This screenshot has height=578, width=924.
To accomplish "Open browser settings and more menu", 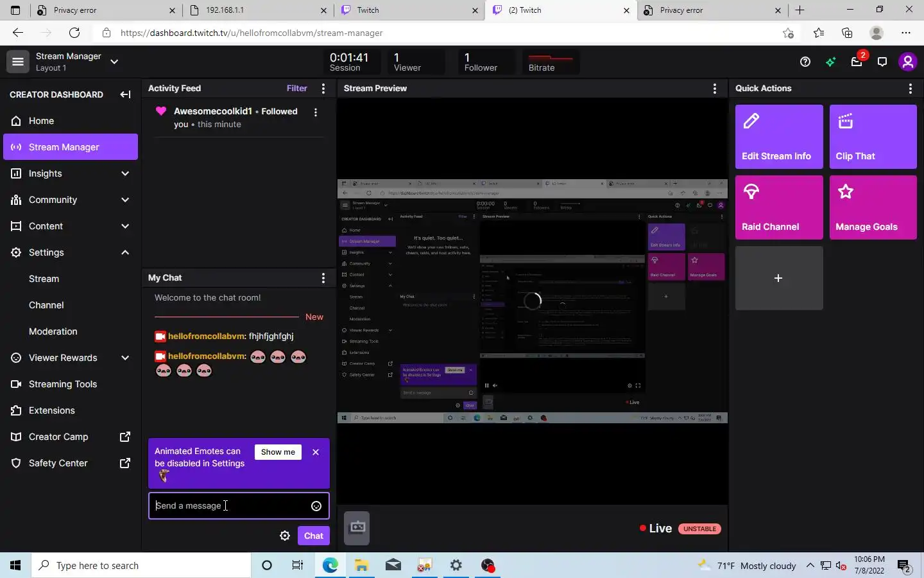I will [x=905, y=33].
